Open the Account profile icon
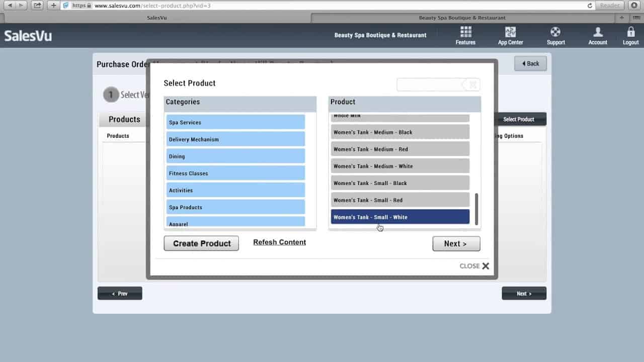The image size is (644, 362). [x=598, y=32]
